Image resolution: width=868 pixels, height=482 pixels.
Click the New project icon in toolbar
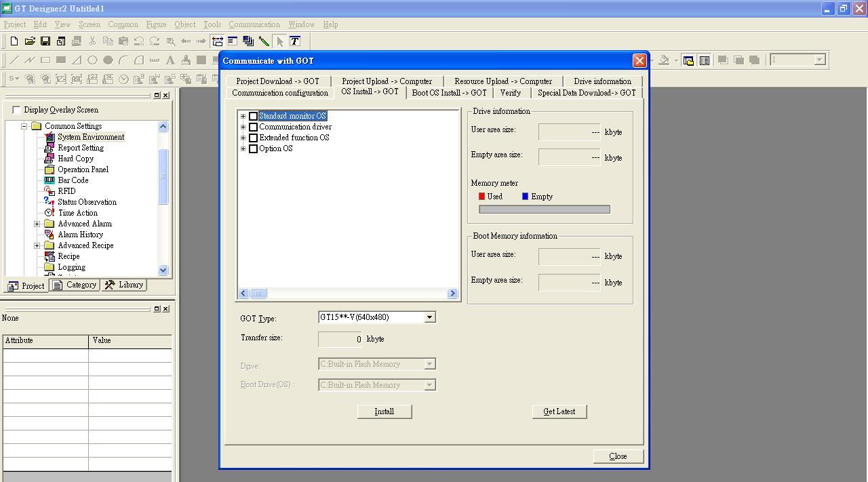point(14,41)
